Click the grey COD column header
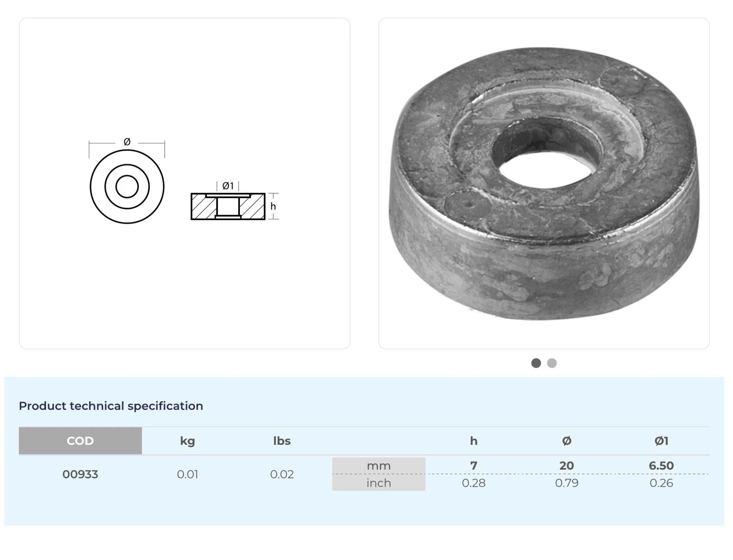Viewport: 733px width, 560px height. pos(80,441)
